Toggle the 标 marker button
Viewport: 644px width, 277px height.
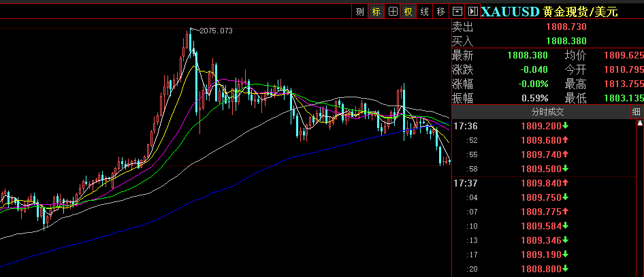pyautogui.click(x=376, y=12)
